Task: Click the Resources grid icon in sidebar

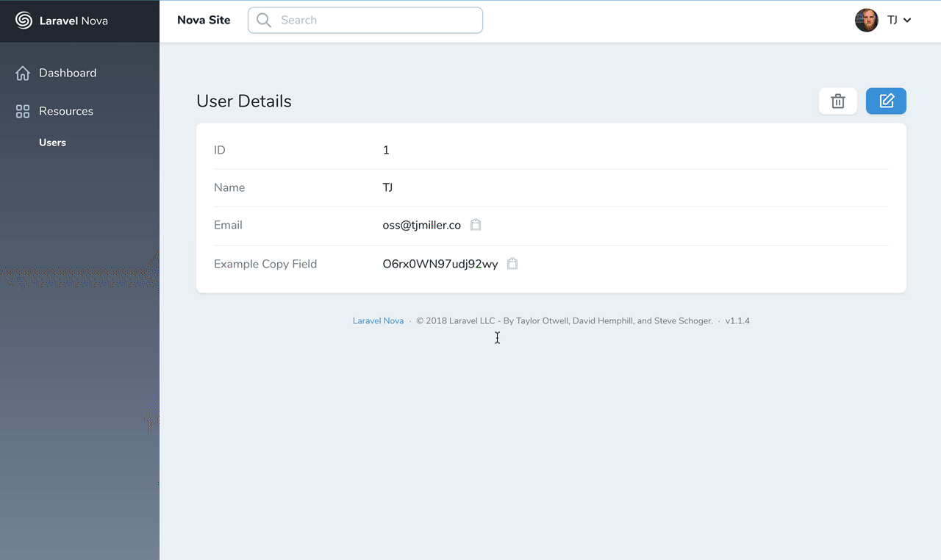Action: (x=23, y=112)
